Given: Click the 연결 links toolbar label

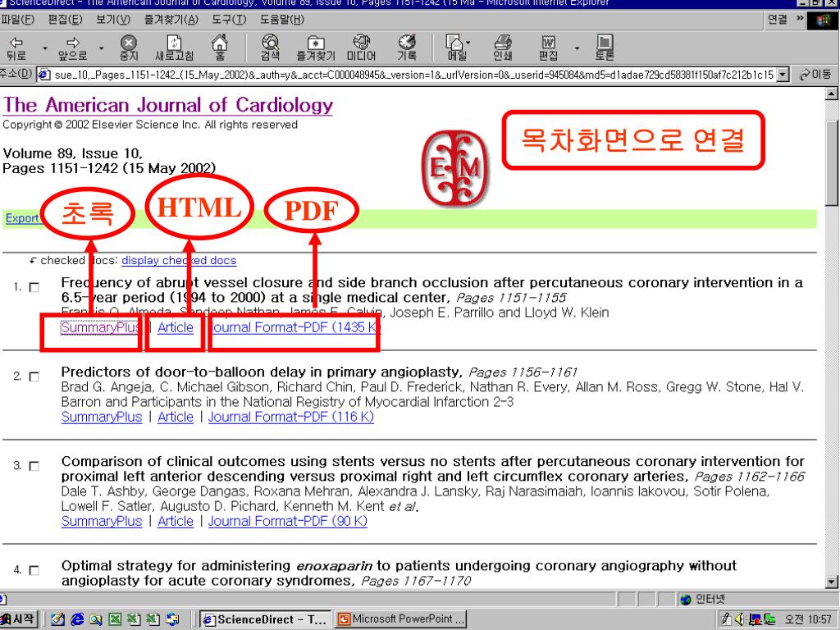Looking at the screenshot, I should [x=778, y=20].
